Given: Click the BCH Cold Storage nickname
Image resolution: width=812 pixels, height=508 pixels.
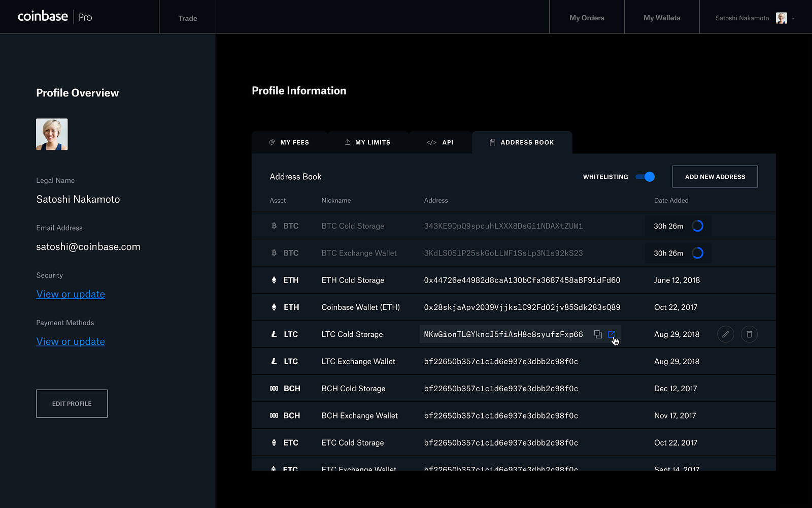Looking at the screenshot, I should pyautogui.click(x=353, y=389).
